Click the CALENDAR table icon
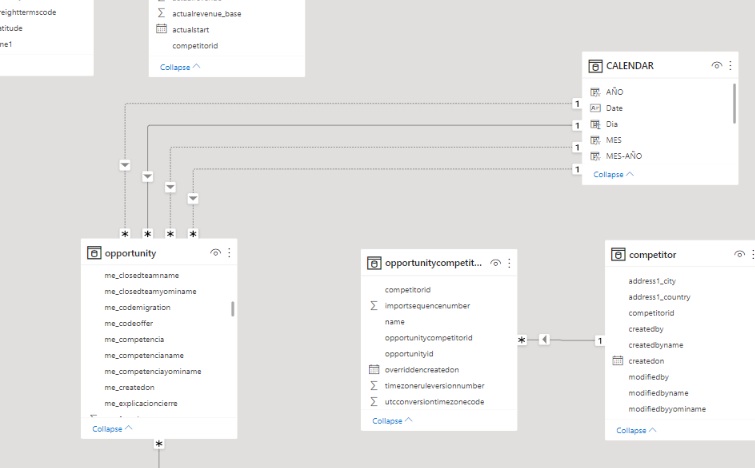 595,66
